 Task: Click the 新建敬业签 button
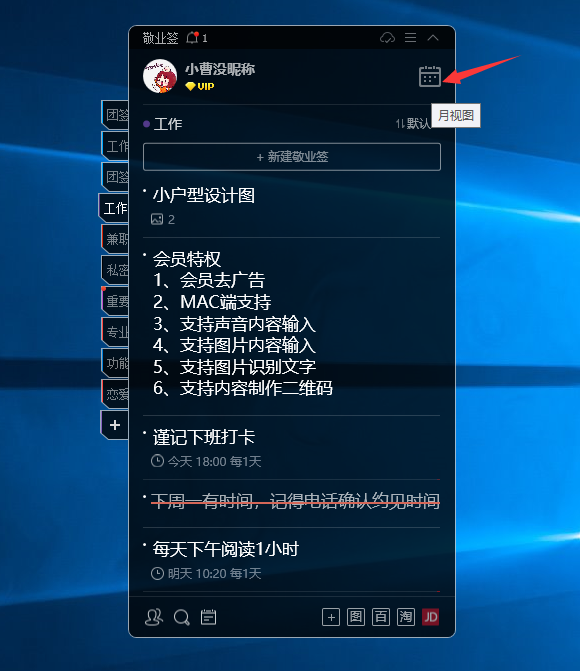pos(292,157)
